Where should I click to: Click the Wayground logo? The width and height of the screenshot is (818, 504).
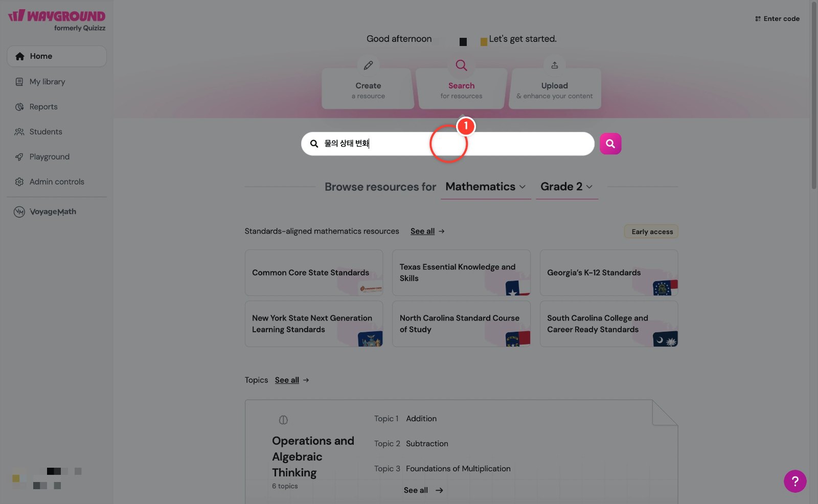pos(57,20)
